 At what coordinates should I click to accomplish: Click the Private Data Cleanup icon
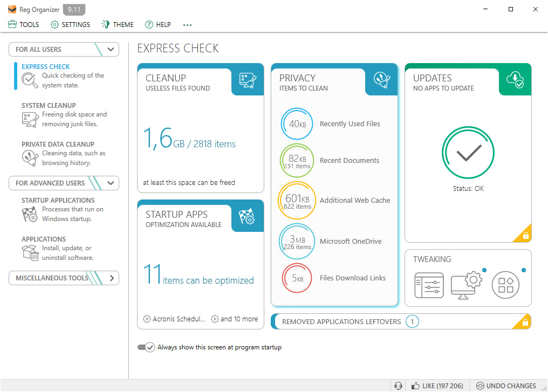30,158
